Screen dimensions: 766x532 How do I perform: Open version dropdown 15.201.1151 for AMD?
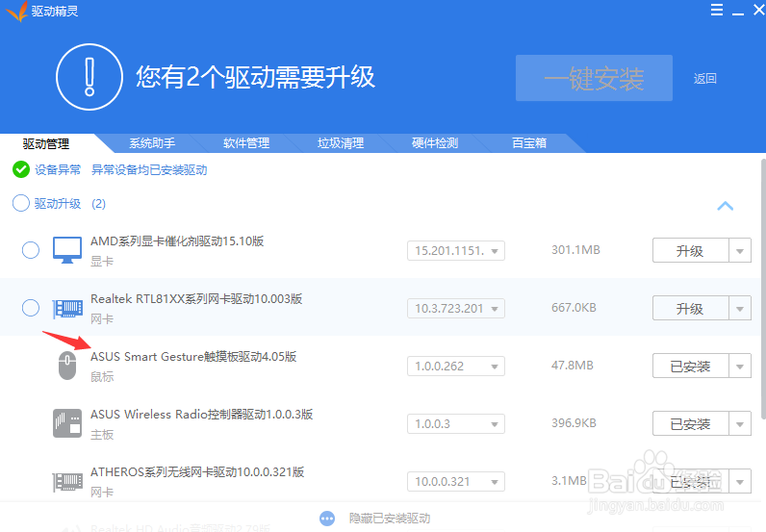click(456, 251)
